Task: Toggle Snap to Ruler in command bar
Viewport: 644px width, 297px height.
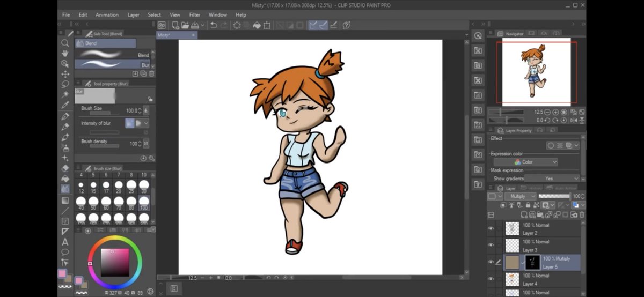Action: click(x=313, y=25)
